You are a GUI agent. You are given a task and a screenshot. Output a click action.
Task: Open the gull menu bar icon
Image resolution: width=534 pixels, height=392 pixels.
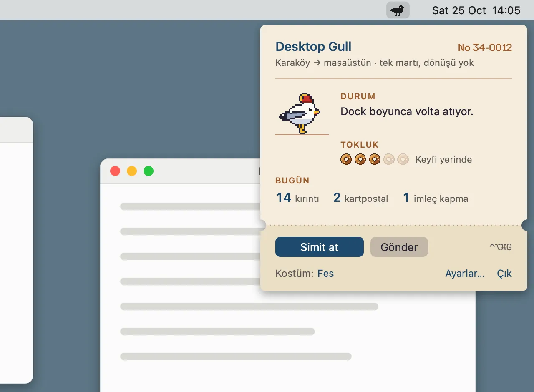[398, 10]
